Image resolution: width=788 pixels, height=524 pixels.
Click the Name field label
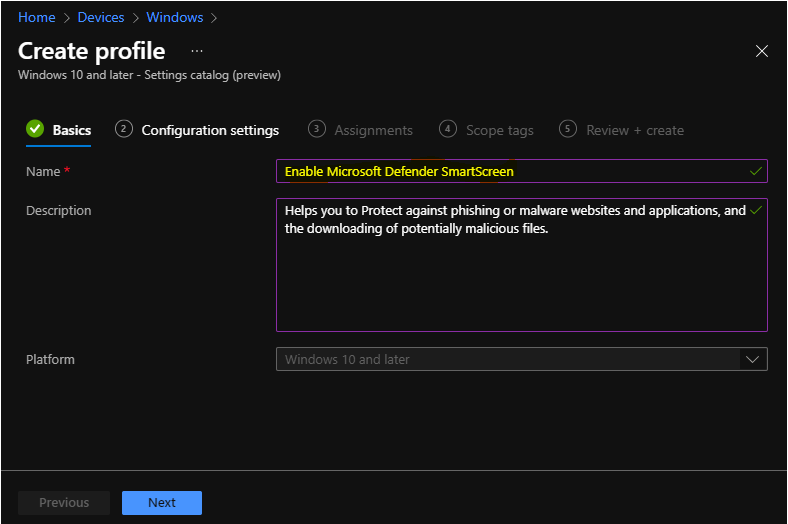click(43, 172)
